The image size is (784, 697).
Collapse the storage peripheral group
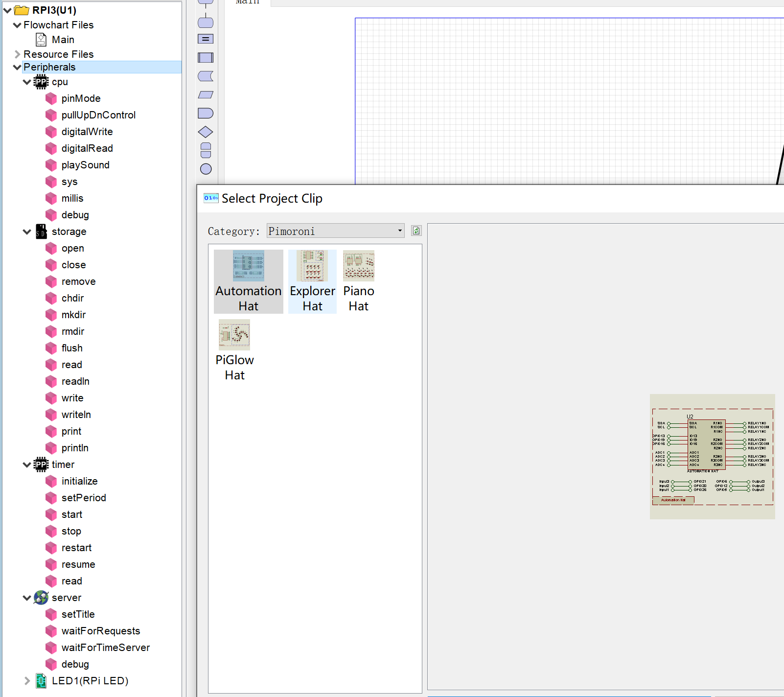point(27,232)
